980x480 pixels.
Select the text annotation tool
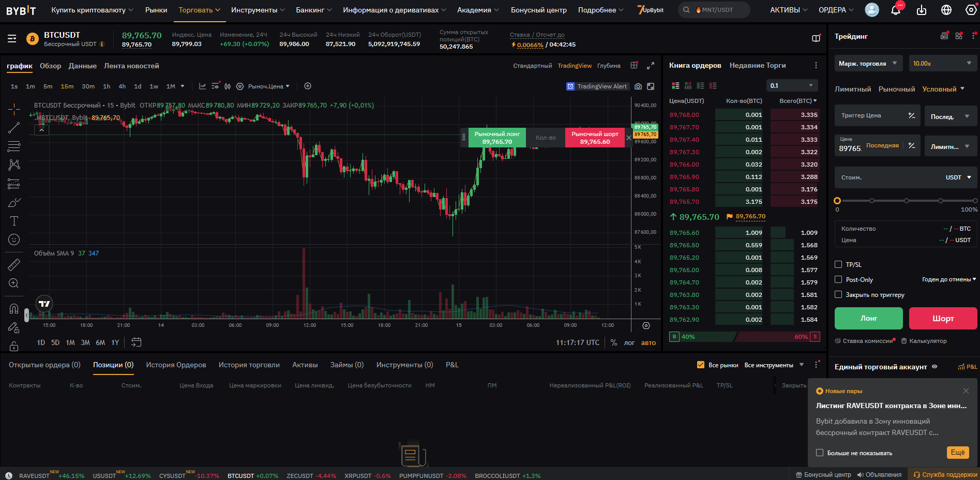pyautogui.click(x=14, y=221)
